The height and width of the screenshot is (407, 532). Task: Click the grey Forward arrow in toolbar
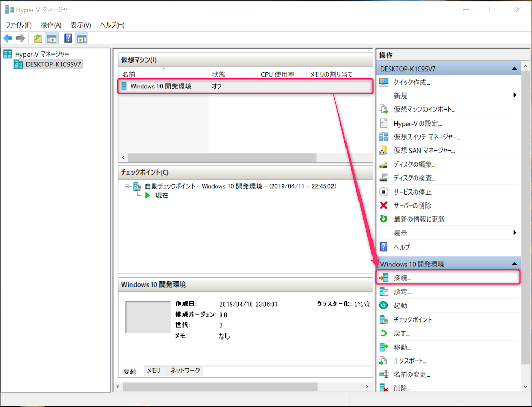pos(21,38)
